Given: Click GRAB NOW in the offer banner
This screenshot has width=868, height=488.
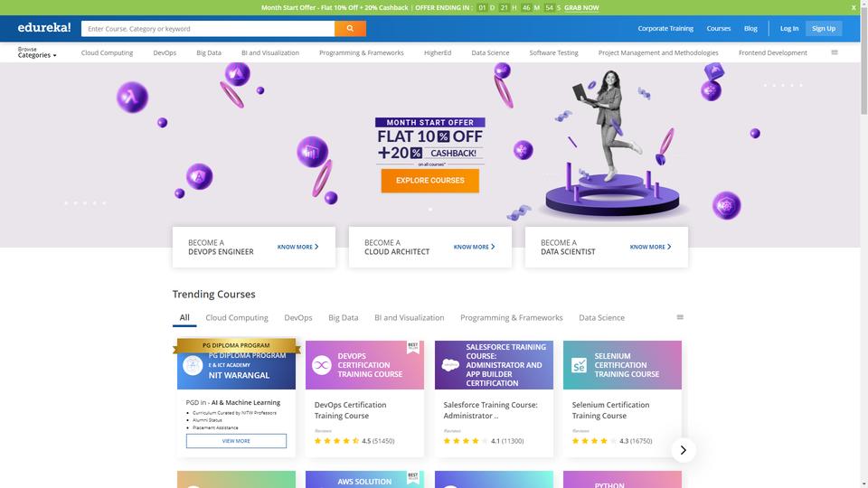Looking at the screenshot, I should pyautogui.click(x=581, y=8).
